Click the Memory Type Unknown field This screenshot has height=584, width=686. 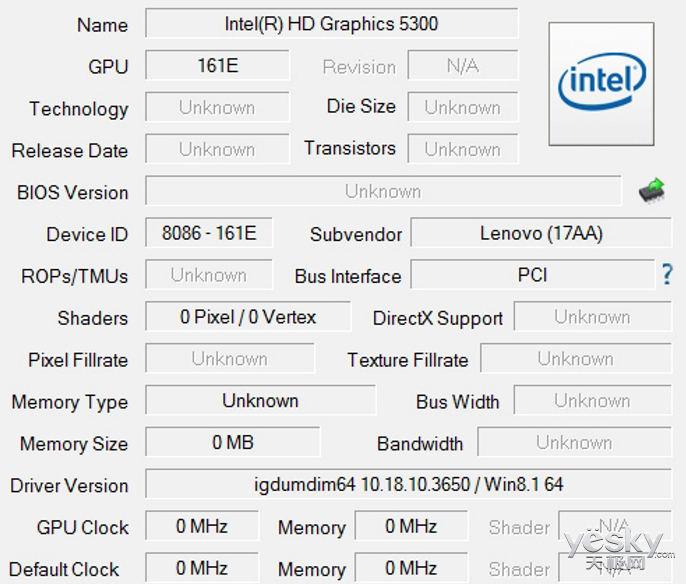coord(260,400)
